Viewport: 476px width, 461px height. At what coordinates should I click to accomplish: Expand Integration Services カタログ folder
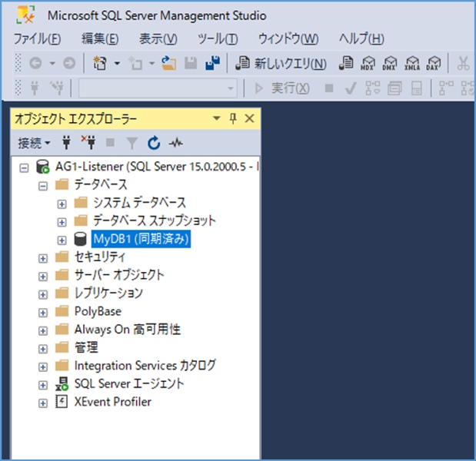pyautogui.click(x=43, y=367)
